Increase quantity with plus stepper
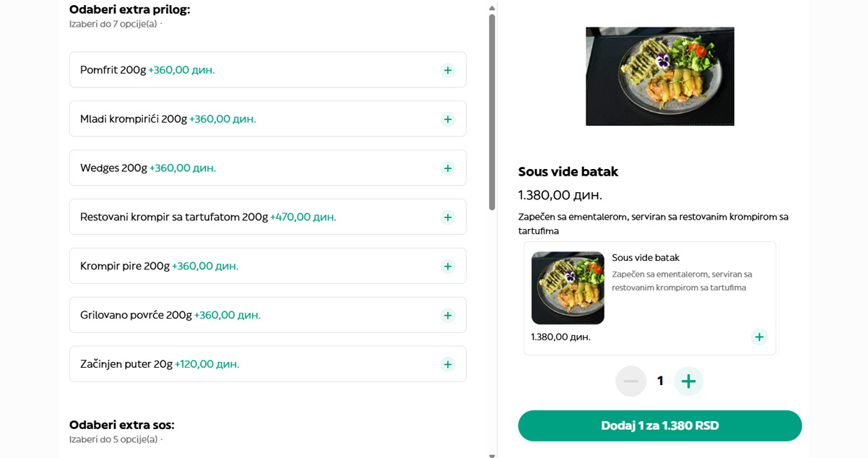 [x=688, y=381]
